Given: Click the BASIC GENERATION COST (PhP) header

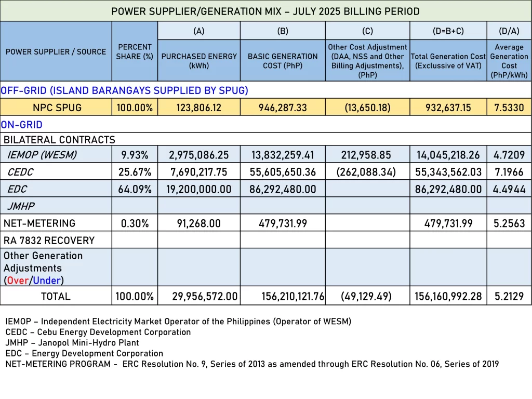Looking at the screenshot, I should [x=283, y=61].
